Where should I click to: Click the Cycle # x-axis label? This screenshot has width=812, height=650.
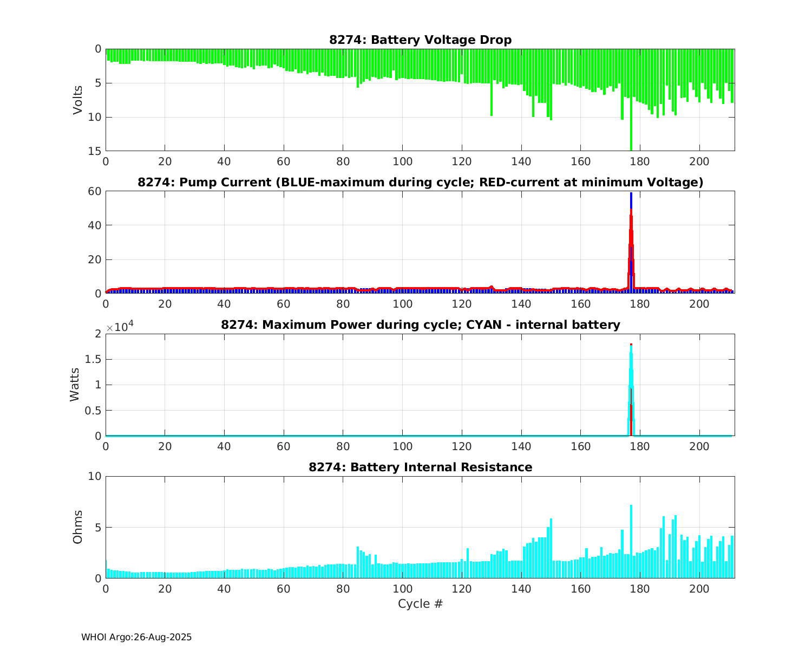click(x=420, y=603)
